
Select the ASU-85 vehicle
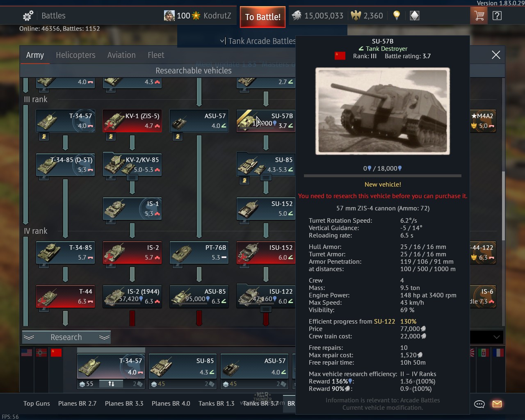coord(199,296)
